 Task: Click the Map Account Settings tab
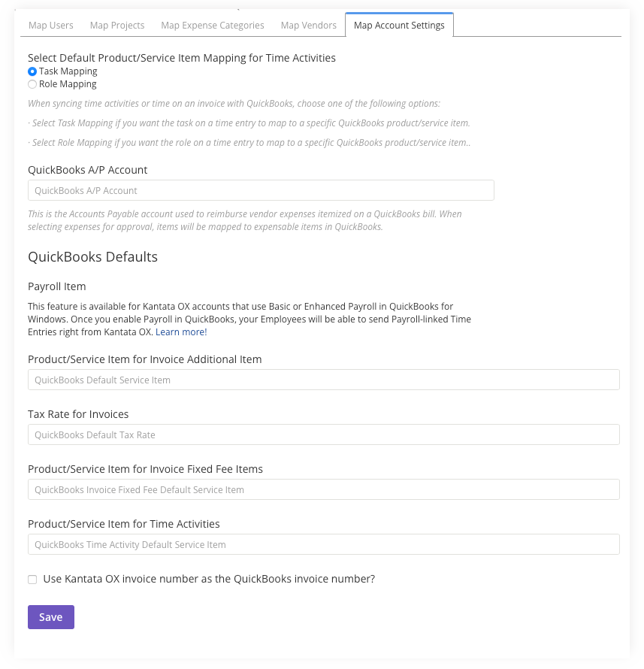[399, 25]
